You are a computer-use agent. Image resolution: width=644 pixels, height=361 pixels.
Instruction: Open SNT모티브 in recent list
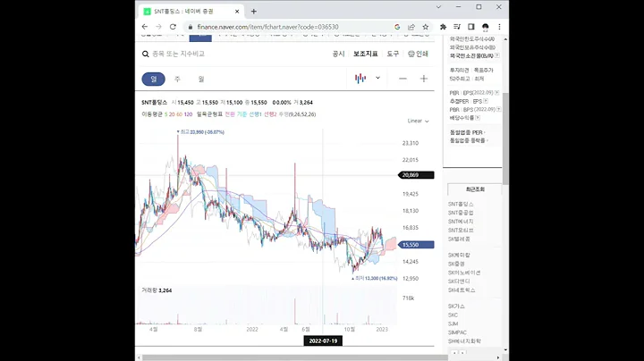click(x=461, y=231)
